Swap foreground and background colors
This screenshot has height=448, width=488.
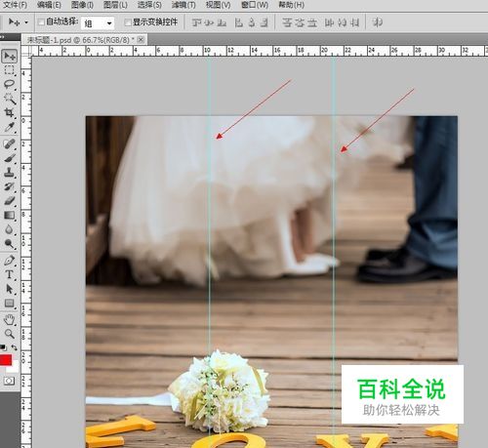pyautogui.click(x=14, y=347)
